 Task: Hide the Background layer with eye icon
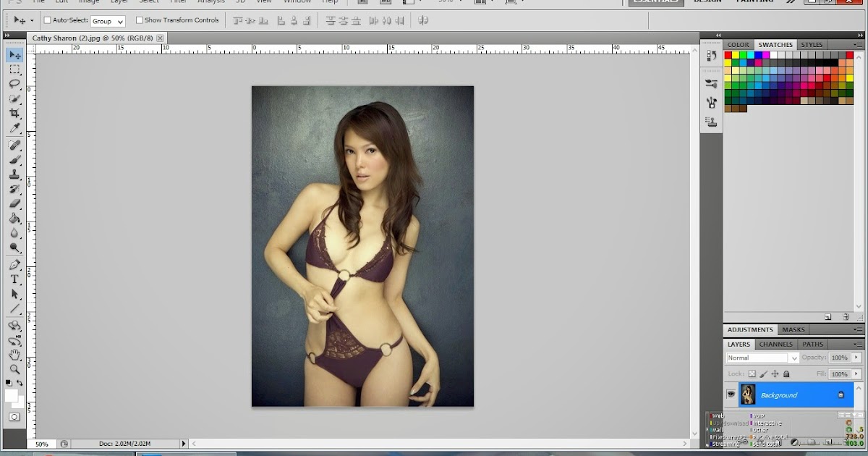[x=731, y=394]
